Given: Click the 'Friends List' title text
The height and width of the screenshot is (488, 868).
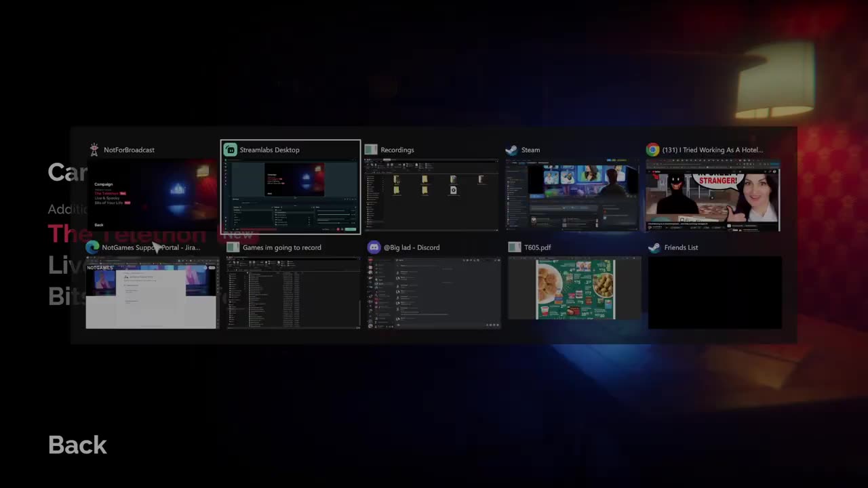Looking at the screenshot, I should [681, 247].
